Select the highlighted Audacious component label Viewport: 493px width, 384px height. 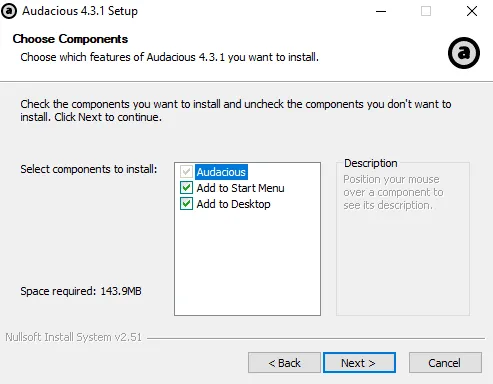[221, 172]
